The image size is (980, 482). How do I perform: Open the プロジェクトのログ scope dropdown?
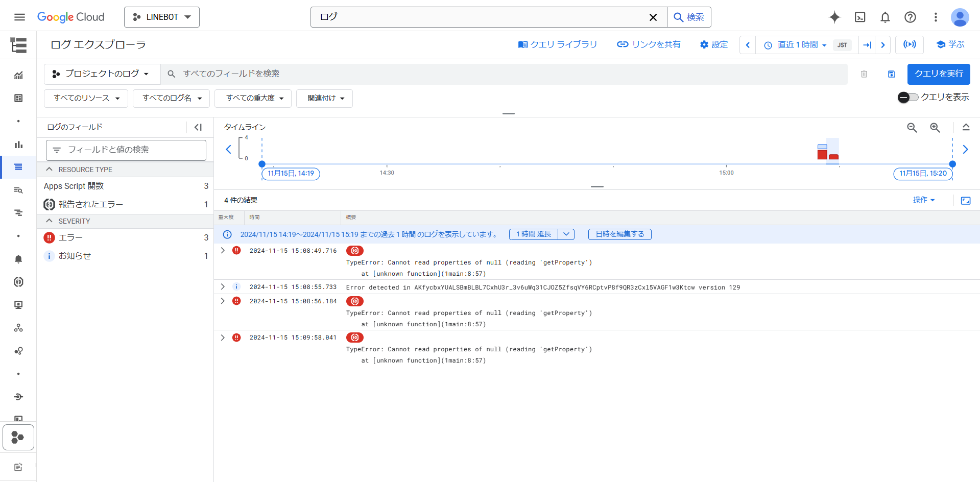[x=101, y=74]
